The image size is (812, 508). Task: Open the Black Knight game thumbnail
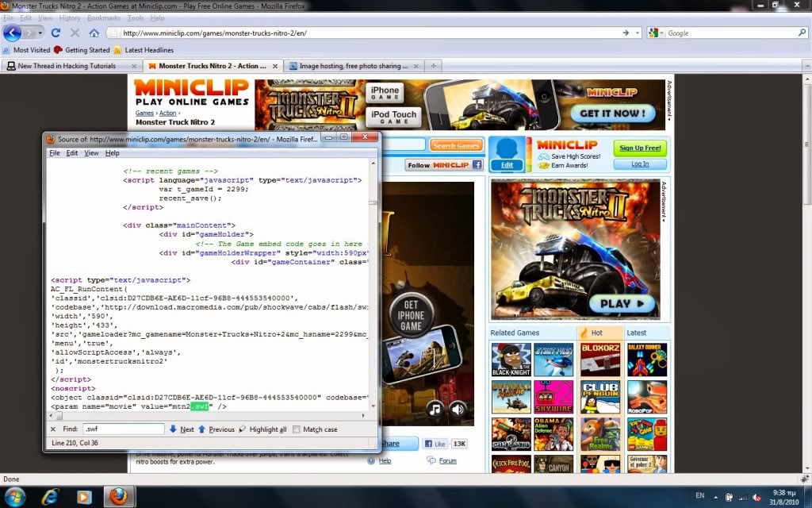coord(511,360)
